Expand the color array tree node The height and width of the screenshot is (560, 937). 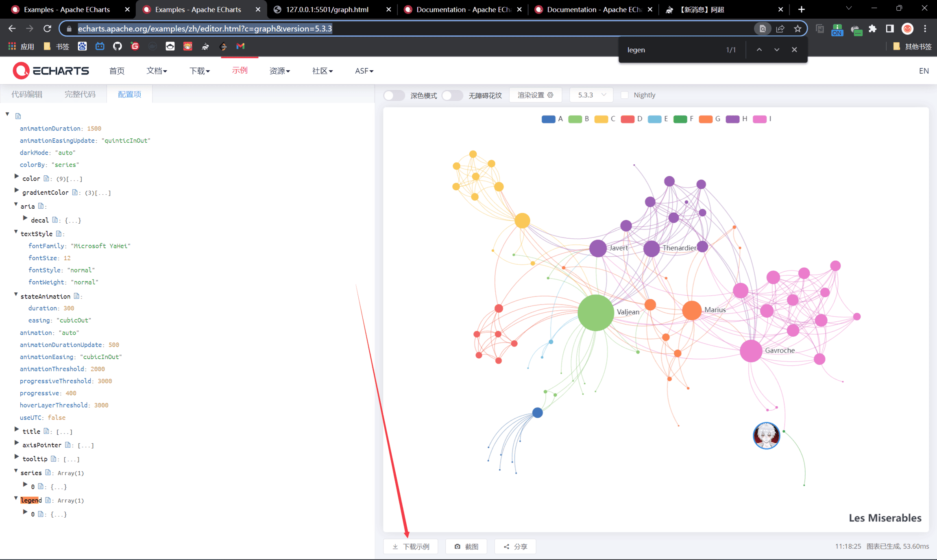17,177
